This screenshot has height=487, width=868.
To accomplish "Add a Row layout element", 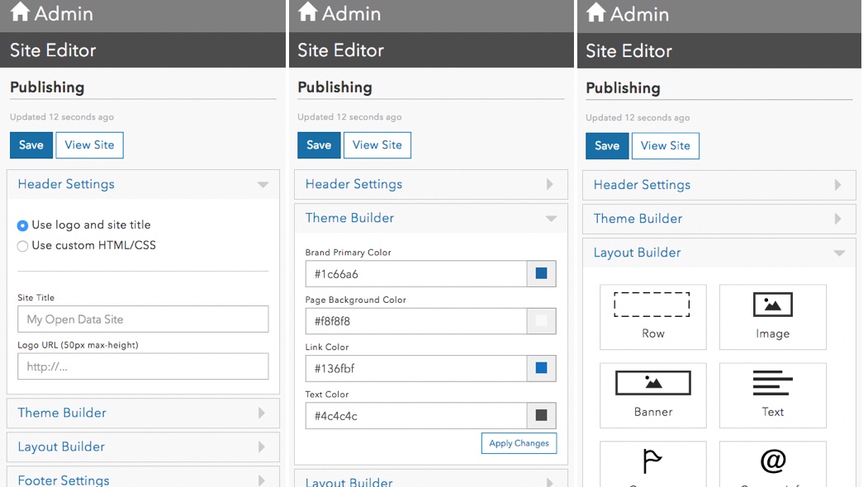I will point(652,316).
